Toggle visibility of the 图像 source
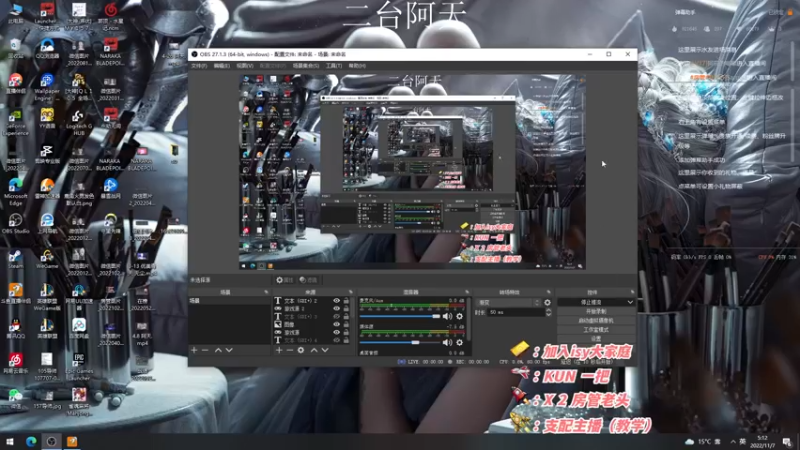Image resolution: width=800 pixels, height=450 pixels. click(336, 324)
